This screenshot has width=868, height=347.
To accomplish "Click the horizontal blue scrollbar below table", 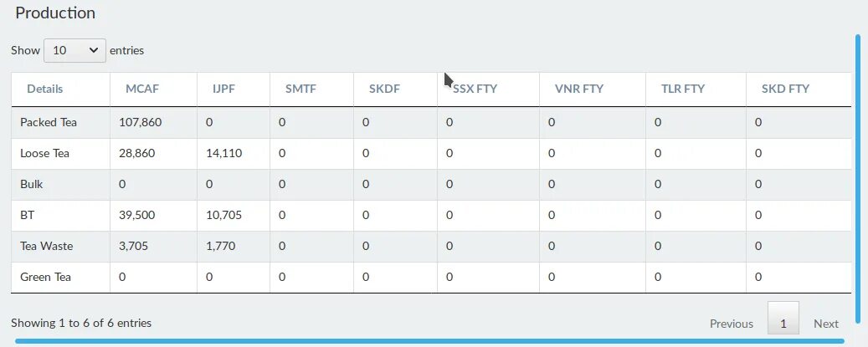I will pos(429,341).
